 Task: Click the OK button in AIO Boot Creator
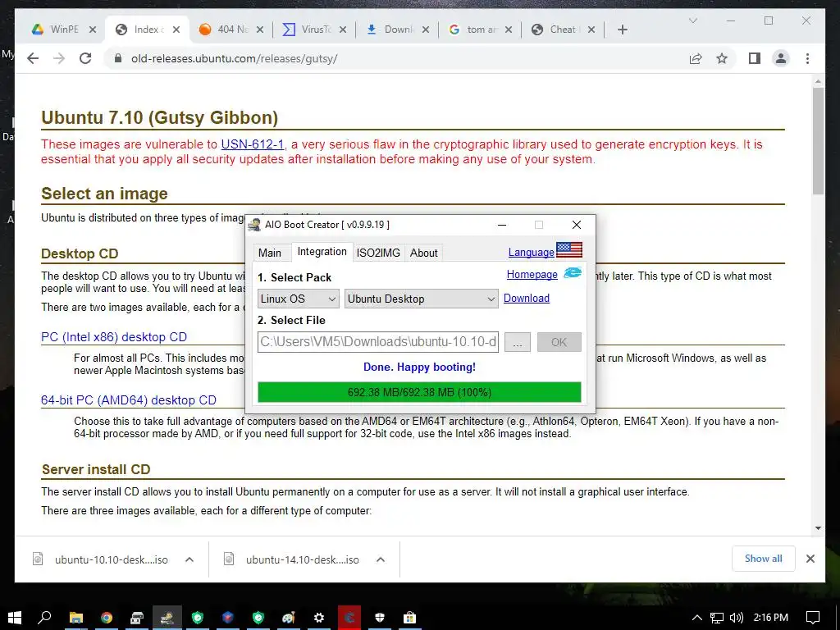[559, 342]
